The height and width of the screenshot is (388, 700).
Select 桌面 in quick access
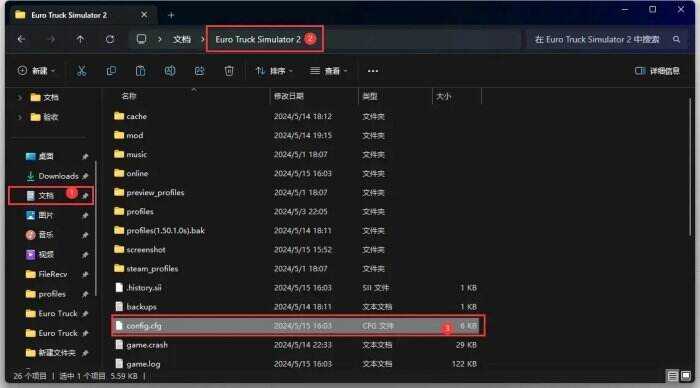pyautogui.click(x=46, y=156)
